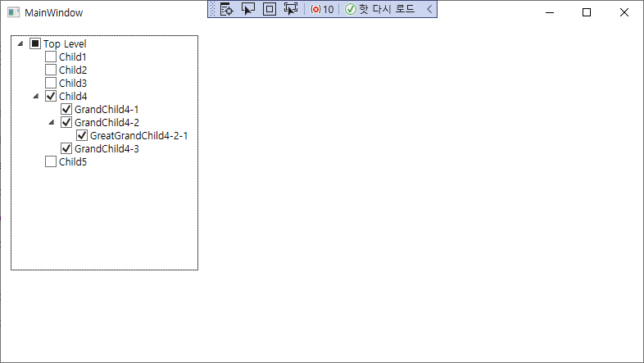This screenshot has height=363, width=644.
Task: Maximize the MainWindow window
Action: (x=587, y=12)
